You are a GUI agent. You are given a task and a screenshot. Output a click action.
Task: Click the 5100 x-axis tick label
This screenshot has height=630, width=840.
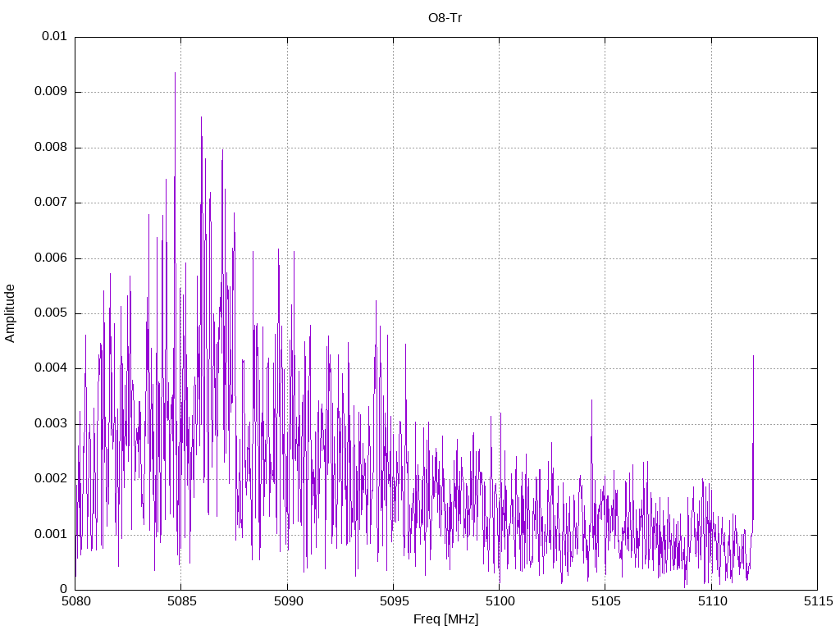[x=499, y=601]
